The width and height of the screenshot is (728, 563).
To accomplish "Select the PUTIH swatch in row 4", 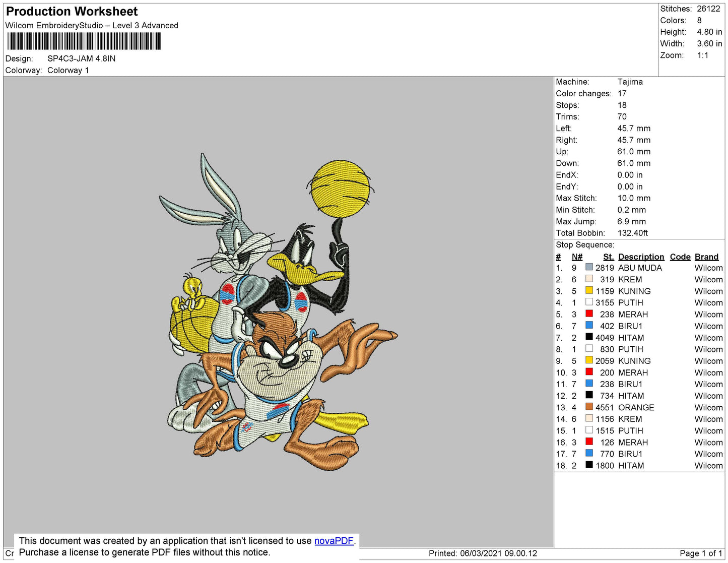I will [x=589, y=302].
